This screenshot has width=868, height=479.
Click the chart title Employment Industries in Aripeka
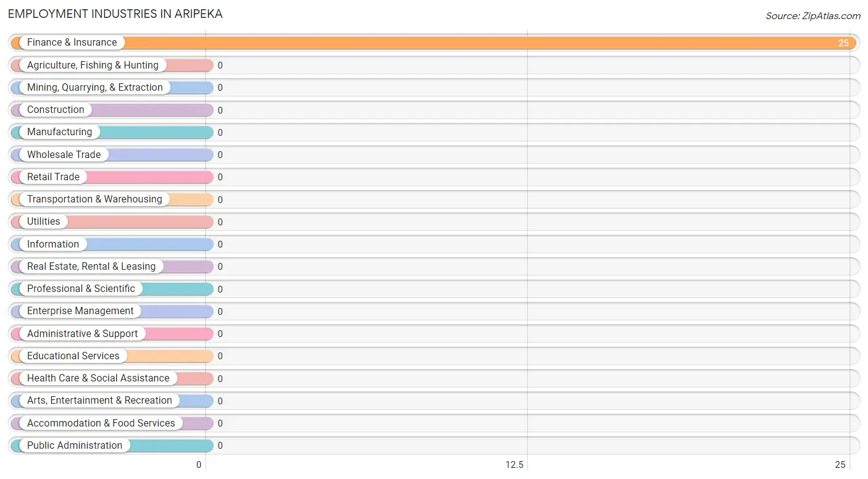(x=115, y=14)
